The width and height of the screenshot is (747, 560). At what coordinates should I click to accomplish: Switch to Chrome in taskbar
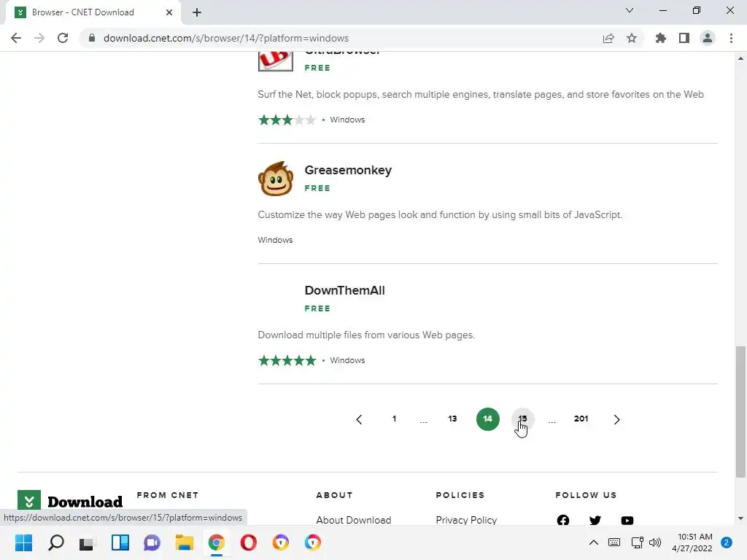[x=216, y=542]
